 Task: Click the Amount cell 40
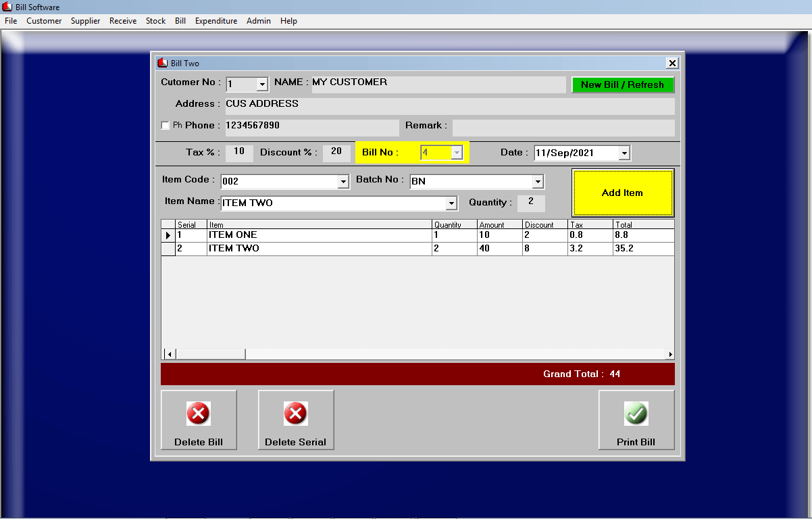coord(500,249)
